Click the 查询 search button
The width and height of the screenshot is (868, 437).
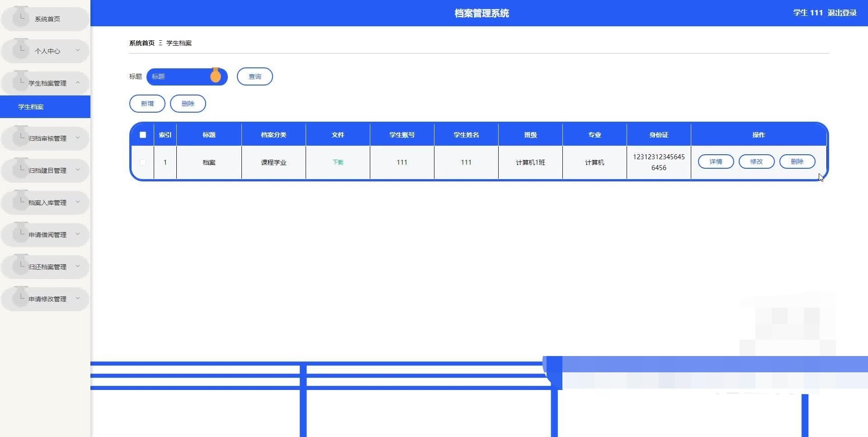coord(255,76)
